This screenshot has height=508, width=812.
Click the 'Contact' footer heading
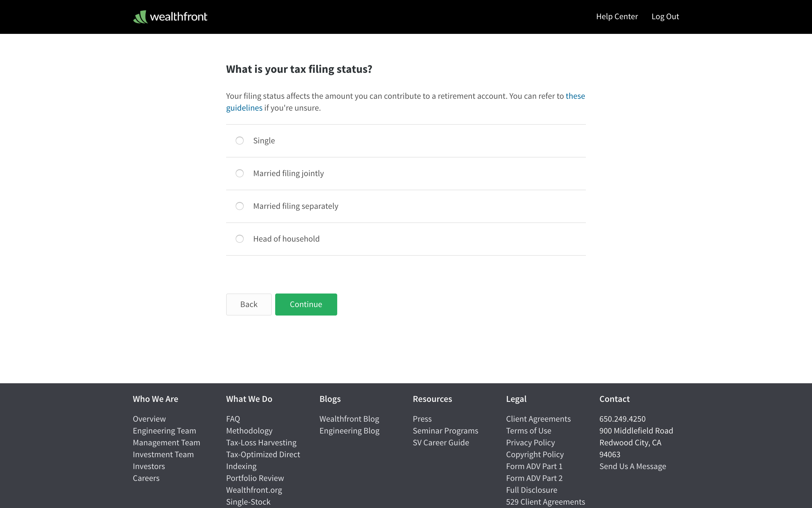pyautogui.click(x=614, y=399)
